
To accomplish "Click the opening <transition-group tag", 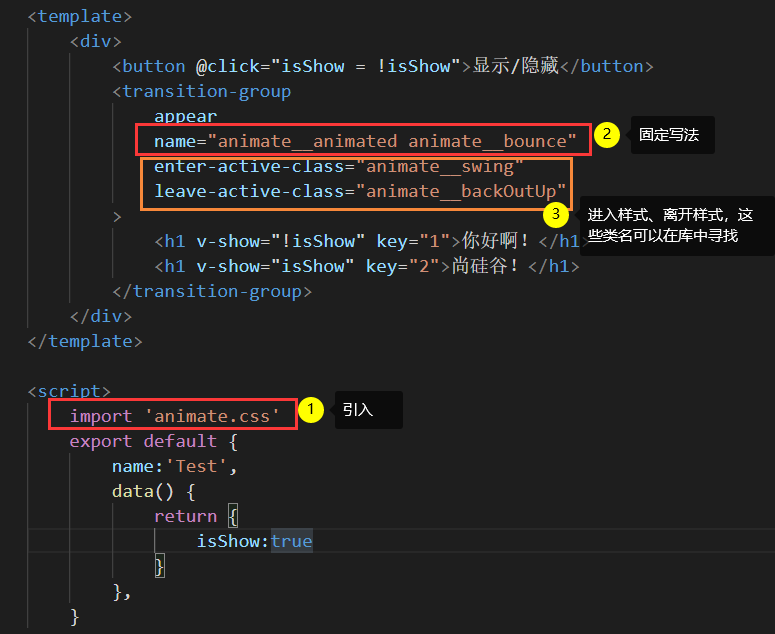I will click(x=202, y=91).
